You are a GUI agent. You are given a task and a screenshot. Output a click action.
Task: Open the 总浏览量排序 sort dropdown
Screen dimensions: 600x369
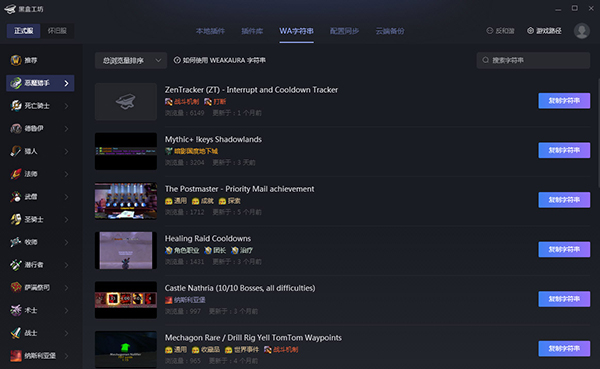tap(131, 60)
